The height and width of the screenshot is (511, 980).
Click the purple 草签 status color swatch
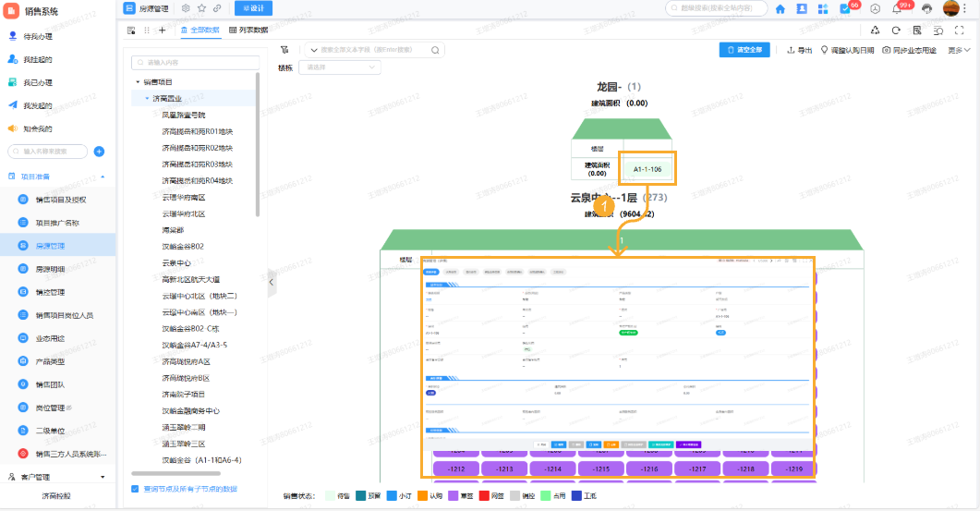pos(454,496)
